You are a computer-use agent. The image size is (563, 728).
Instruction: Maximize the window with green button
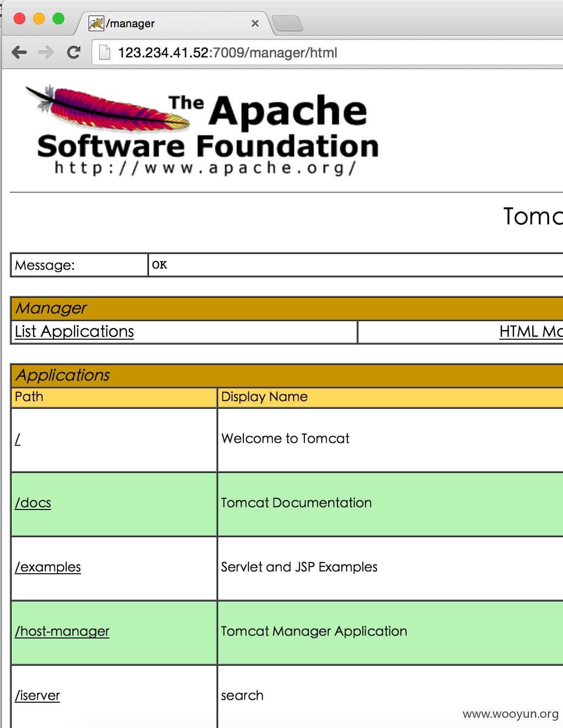click(x=58, y=18)
